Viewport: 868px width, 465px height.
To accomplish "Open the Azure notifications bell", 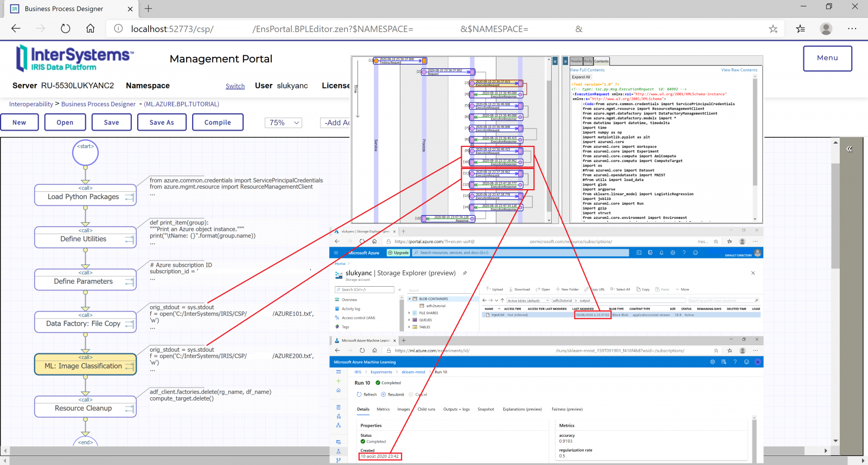I will 661,253.
